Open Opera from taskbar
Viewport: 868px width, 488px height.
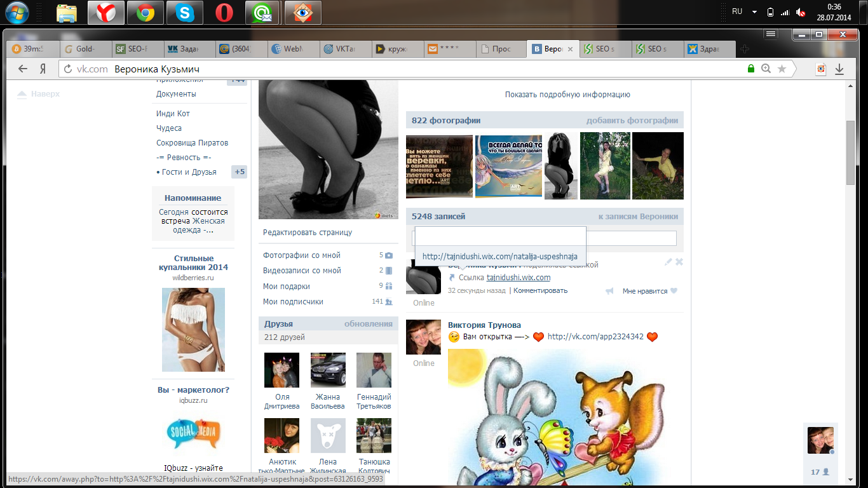pyautogui.click(x=224, y=13)
